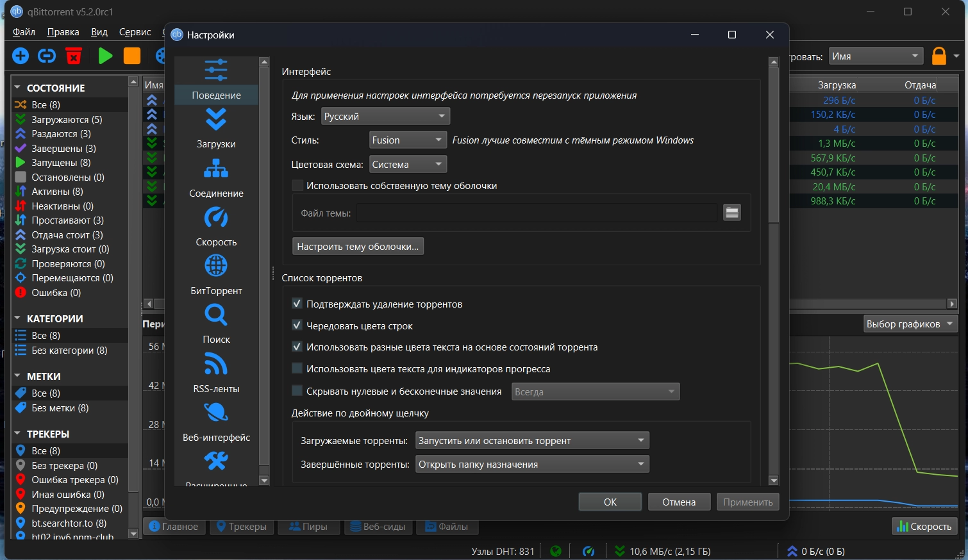Click the red delete torrent icon
This screenshot has width=968, height=560.
[74, 56]
